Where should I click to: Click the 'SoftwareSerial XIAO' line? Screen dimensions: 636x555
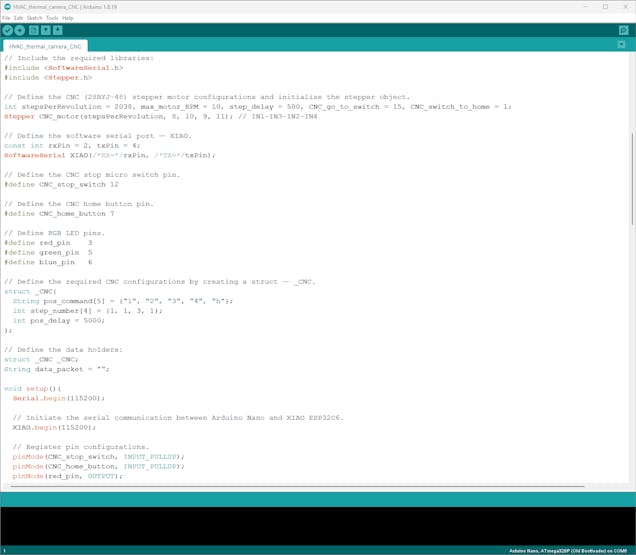(110, 155)
